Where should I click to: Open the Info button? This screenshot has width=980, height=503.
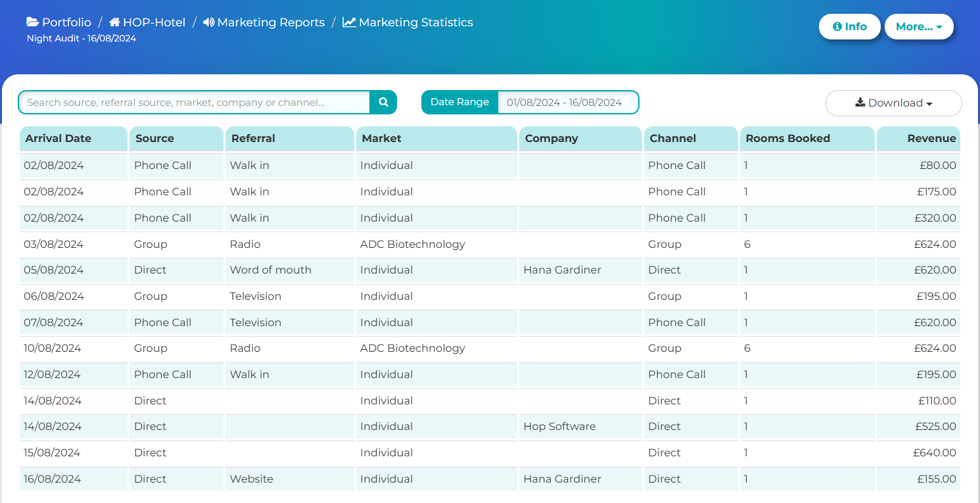(x=849, y=26)
